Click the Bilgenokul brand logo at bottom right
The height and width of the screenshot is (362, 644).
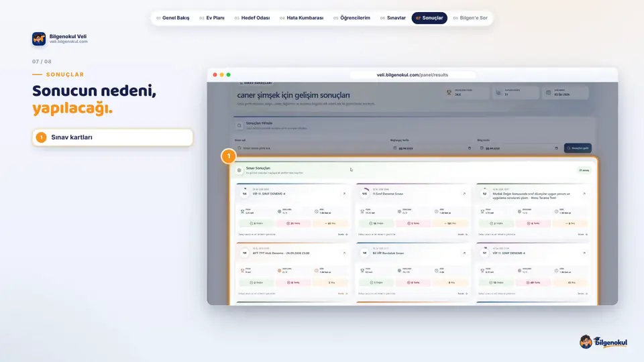603,341
